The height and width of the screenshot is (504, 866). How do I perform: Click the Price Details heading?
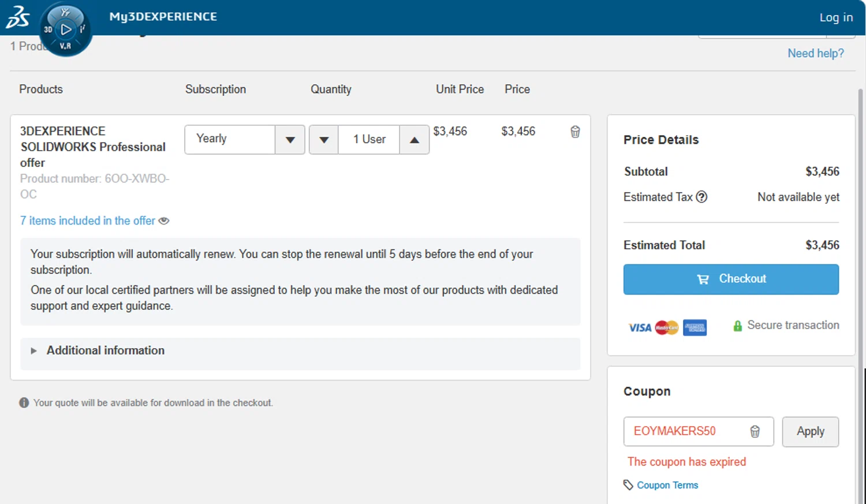click(661, 140)
